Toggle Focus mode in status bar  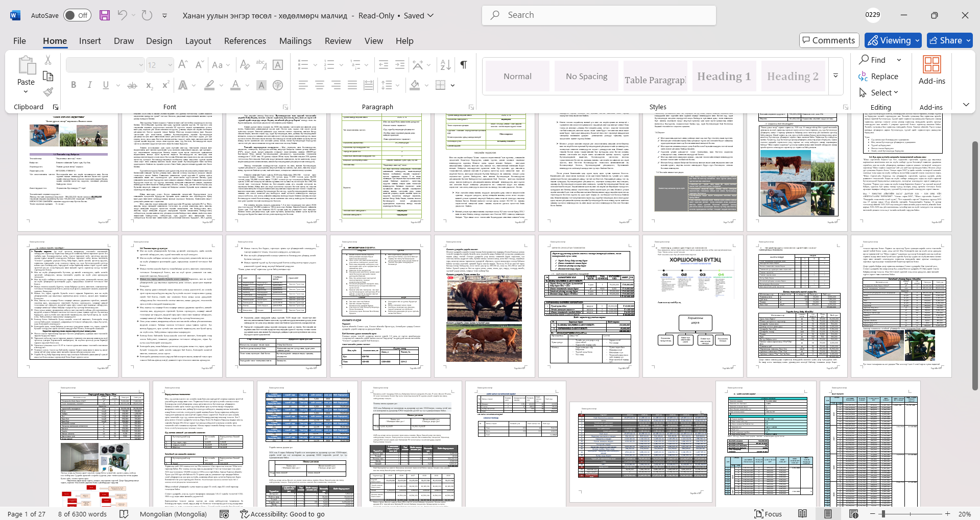click(x=769, y=514)
